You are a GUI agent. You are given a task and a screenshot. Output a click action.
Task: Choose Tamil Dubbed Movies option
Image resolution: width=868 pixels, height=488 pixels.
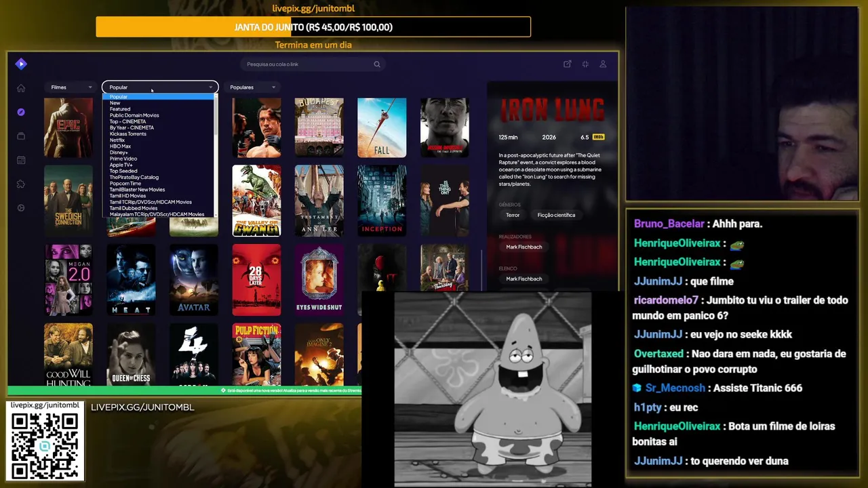(158, 208)
